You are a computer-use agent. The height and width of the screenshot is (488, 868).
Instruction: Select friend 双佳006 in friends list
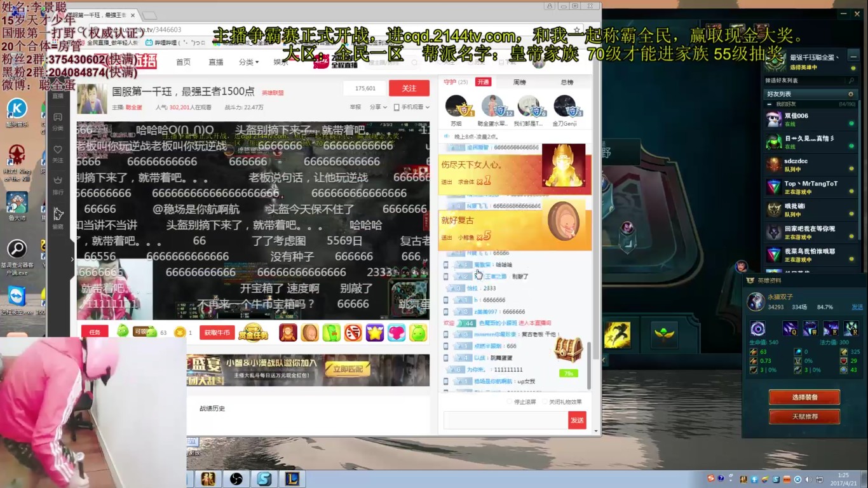click(810, 119)
